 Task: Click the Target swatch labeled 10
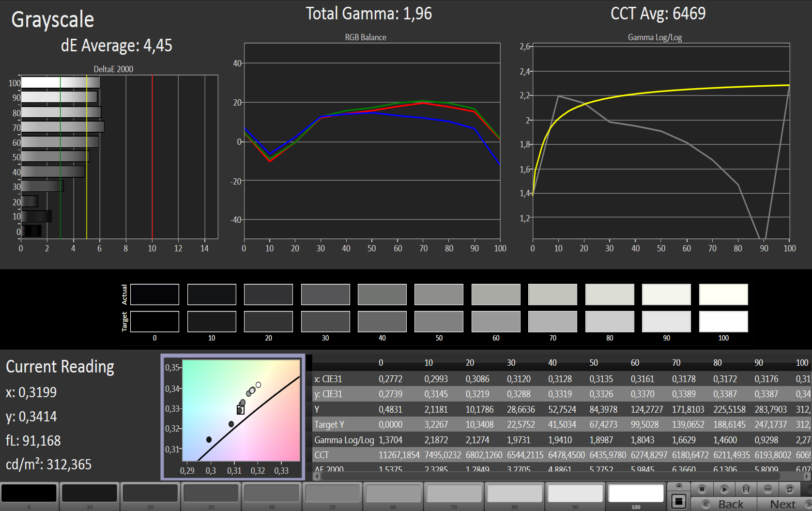(x=212, y=322)
